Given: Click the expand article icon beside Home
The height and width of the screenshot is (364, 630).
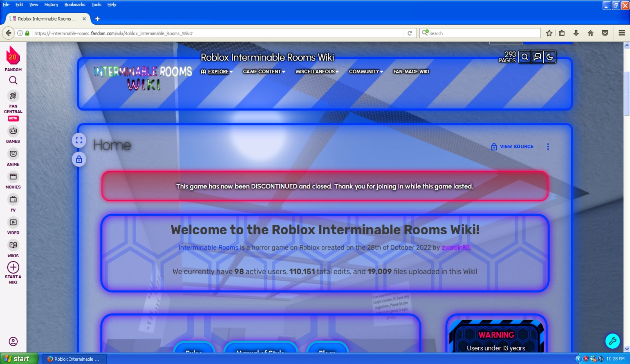Looking at the screenshot, I should [79, 140].
